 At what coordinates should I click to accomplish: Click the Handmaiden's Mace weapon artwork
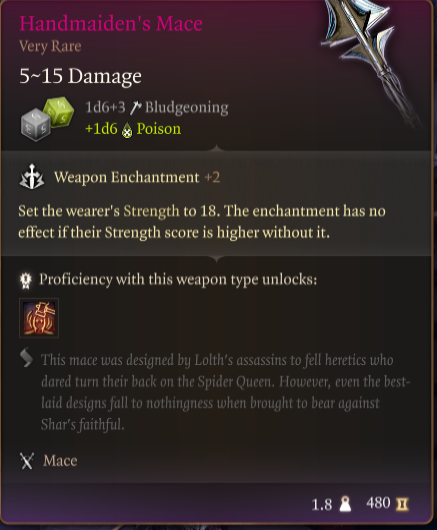click(372, 61)
